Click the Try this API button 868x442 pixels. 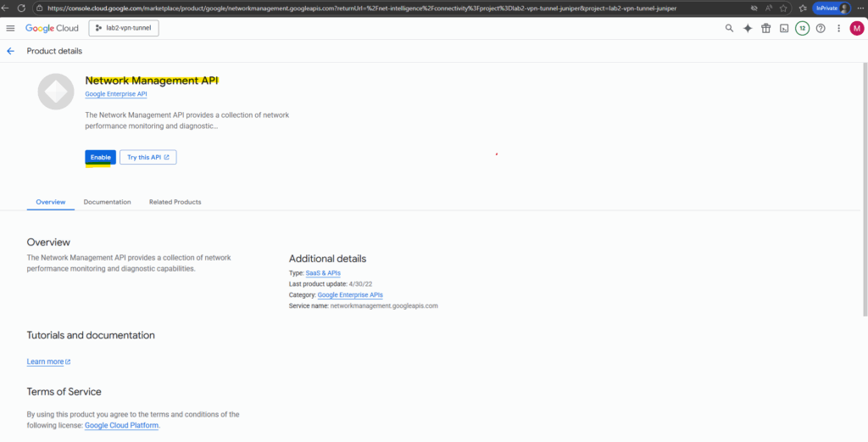click(x=147, y=157)
